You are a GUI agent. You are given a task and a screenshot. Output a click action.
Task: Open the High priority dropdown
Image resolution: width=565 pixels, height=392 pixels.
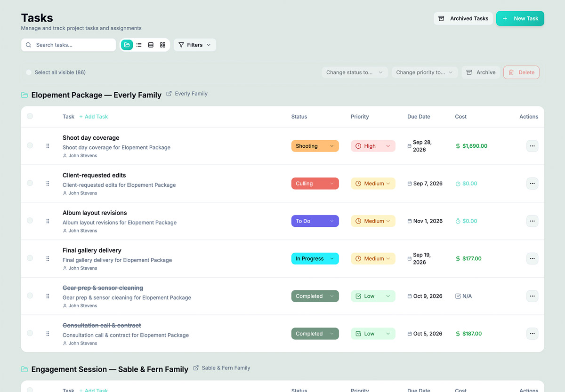[373, 146]
